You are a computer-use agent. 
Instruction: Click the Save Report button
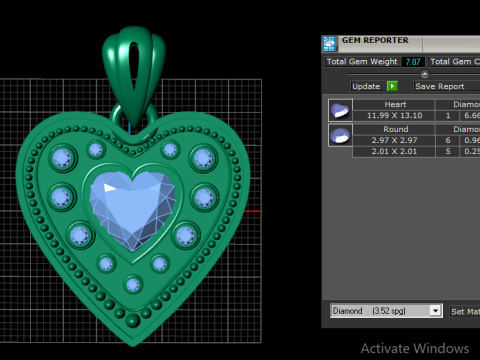446,86
